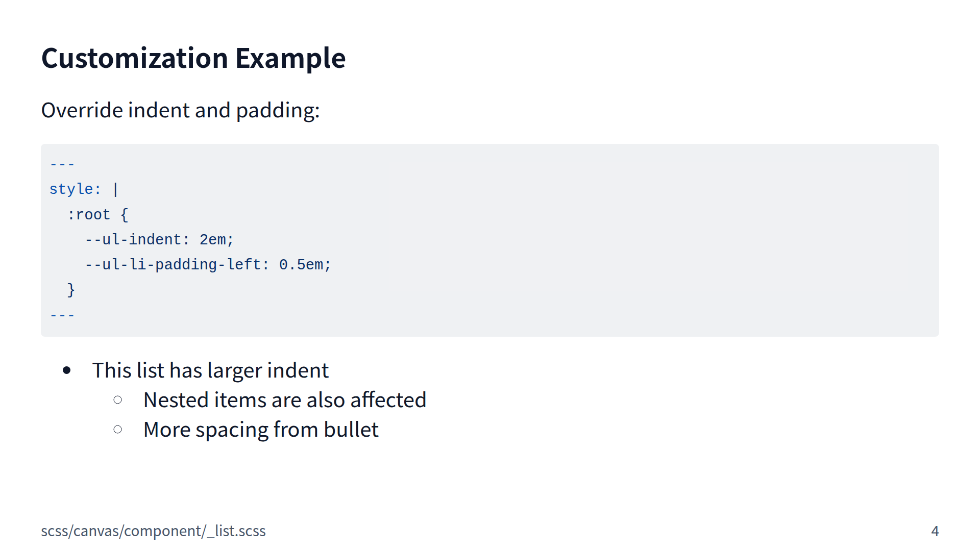Click the filled bullet before "This list has larger indent"

[67, 370]
